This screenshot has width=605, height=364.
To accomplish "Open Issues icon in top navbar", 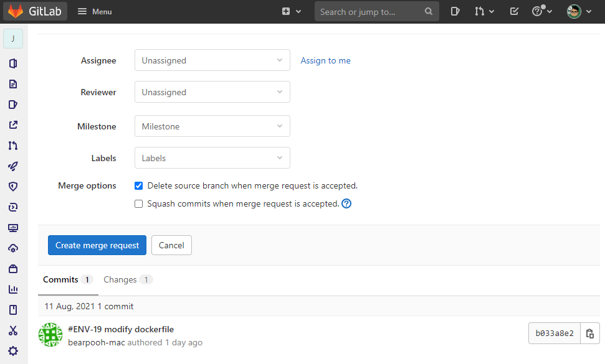I will click(455, 12).
